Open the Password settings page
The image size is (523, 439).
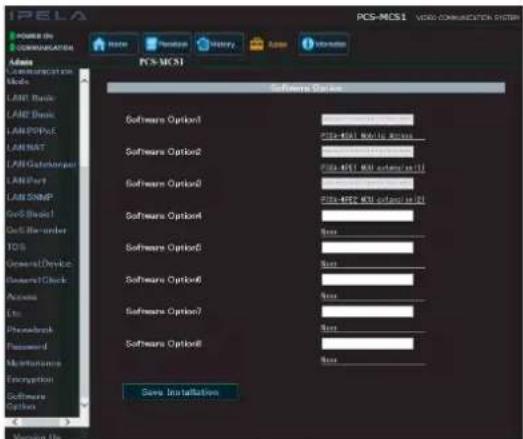[27, 346]
